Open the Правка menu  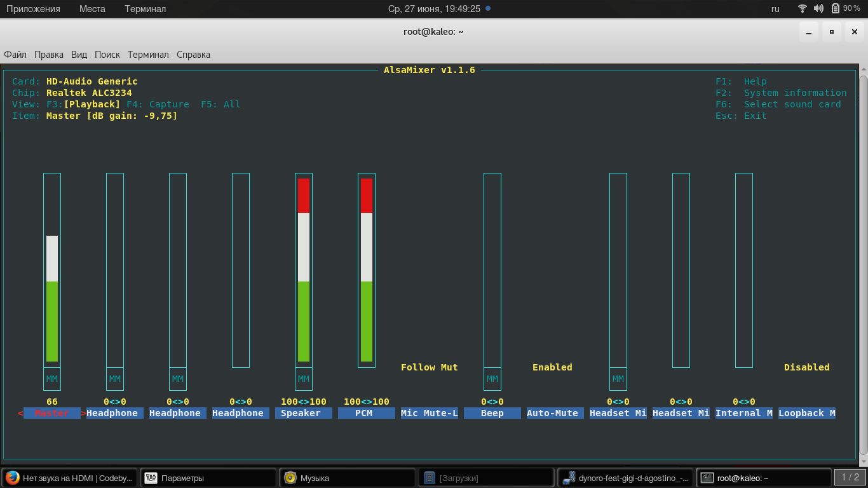pos(49,55)
